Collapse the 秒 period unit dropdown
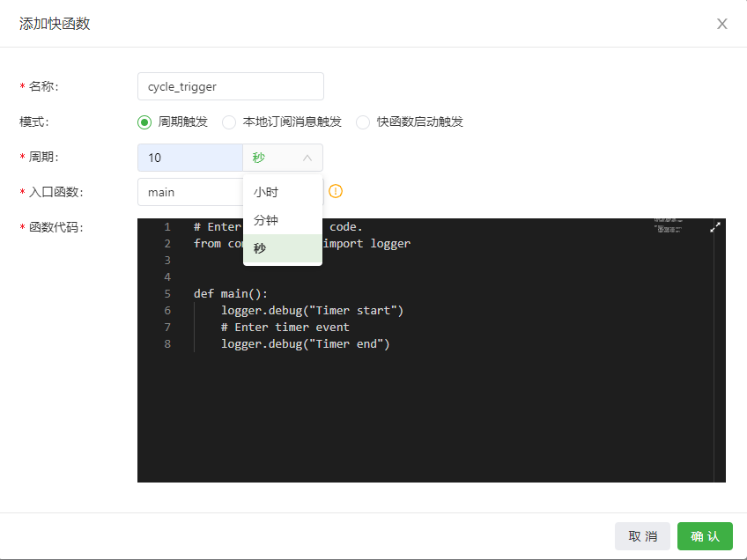The width and height of the screenshot is (747, 560). pos(283,158)
